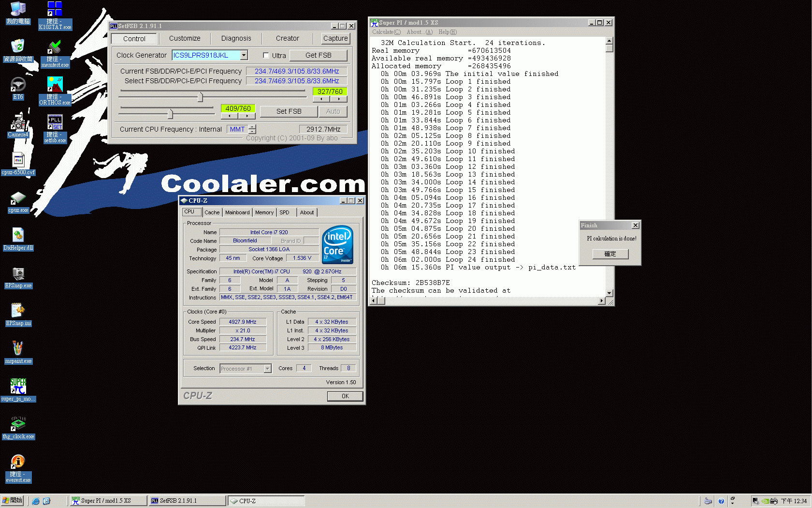Switch to the Diagnosis tab in SetFSB

[236, 38]
